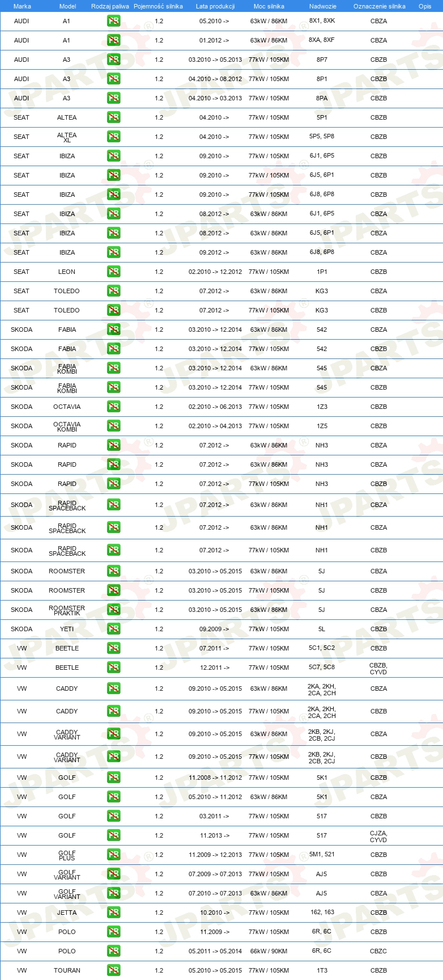Click petrol fuel icon in AUDI A3 8P1 row
Screen dimensions: 443x980
click(x=113, y=79)
